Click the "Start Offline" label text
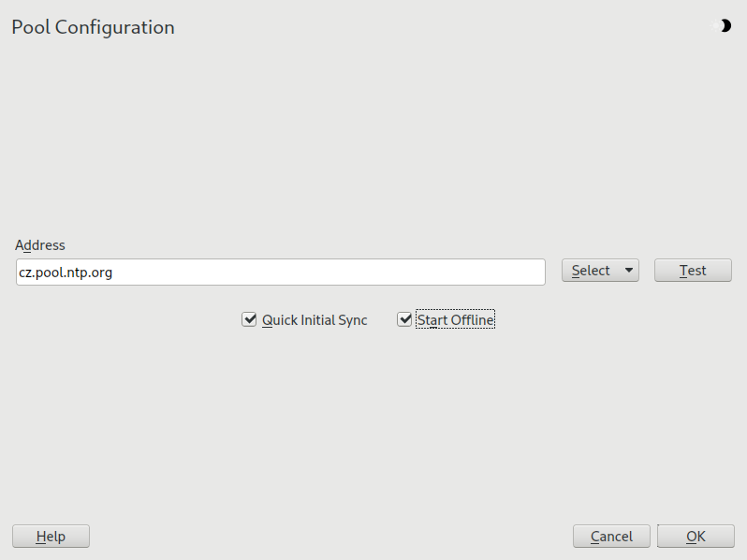This screenshot has width=747, height=560. (x=455, y=320)
